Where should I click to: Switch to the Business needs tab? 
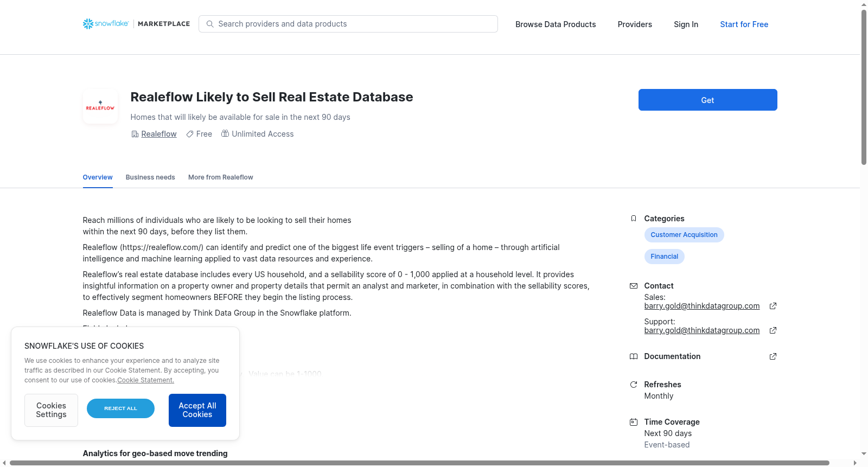(150, 177)
